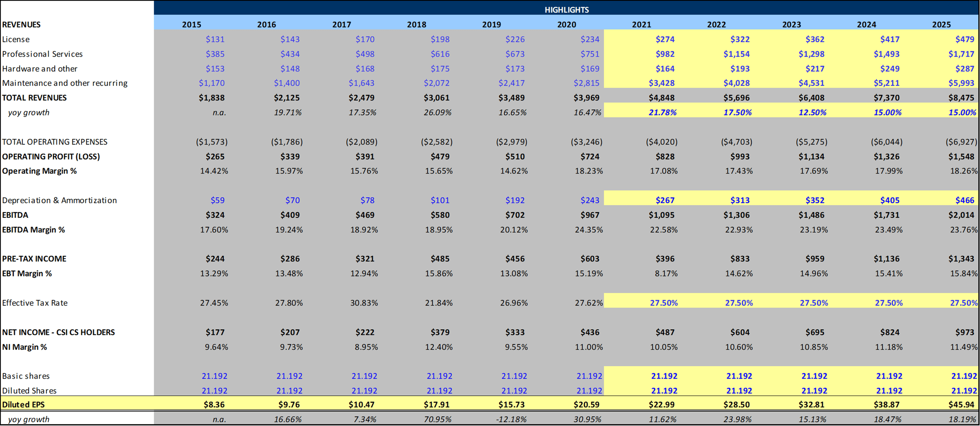Select Professional Services value $1,154
Screen dimensions: 980x426
[x=736, y=54]
